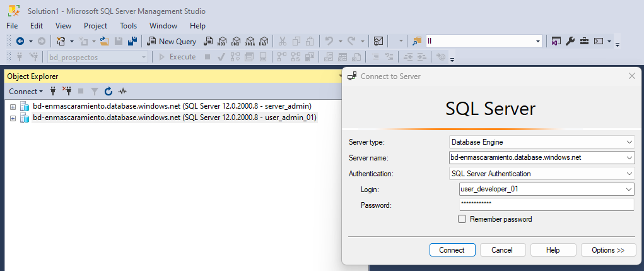Click the Connect plug icon in Object Explorer
644x271 pixels.
click(53, 92)
